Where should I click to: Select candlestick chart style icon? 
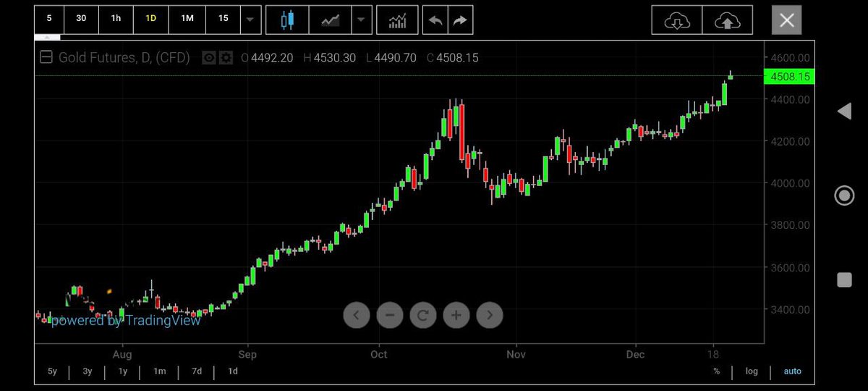point(288,20)
